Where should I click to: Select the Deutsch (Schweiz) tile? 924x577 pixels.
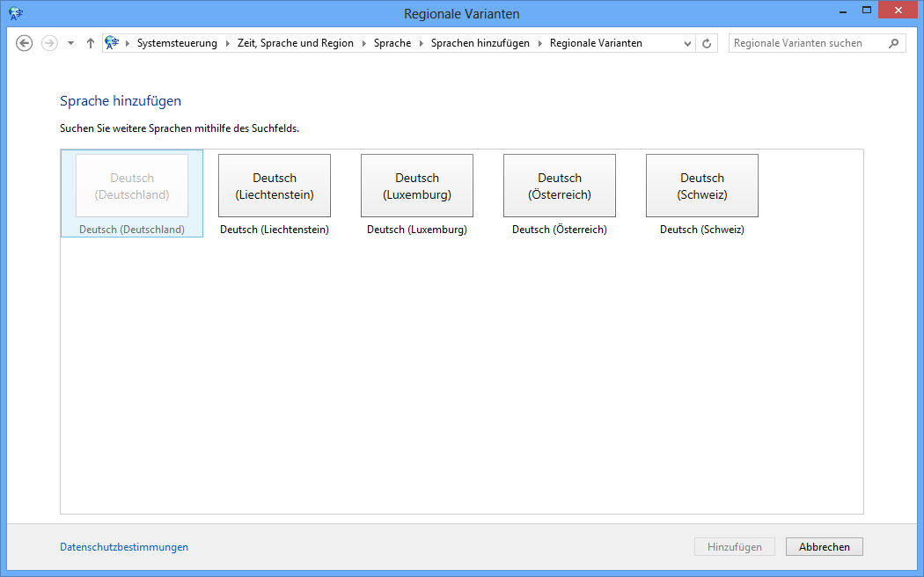point(702,186)
